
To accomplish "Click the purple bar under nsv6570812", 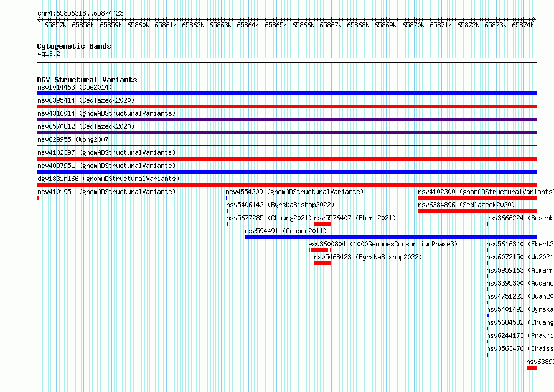I will (x=286, y=133).
